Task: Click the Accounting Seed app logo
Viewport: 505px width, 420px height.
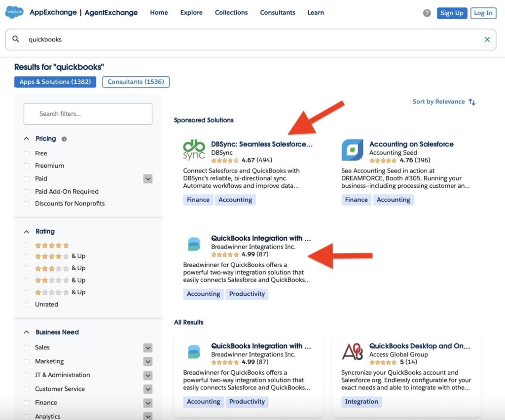Action: pyautogui.click(x=352, y=150)
